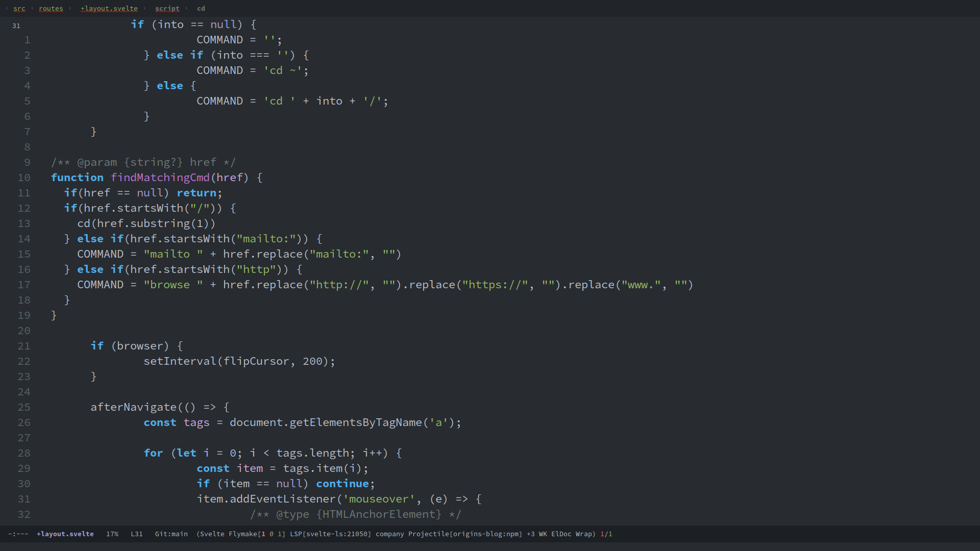Click the '/** @type {HTMLAnchorElement} */' comment
Viewport: 980px width, 551px height.
(356, 514)
